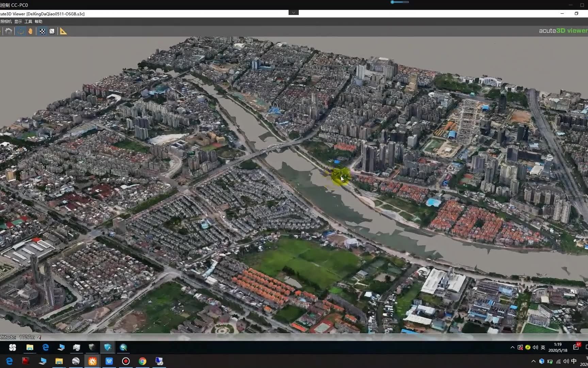Show hidden icons in the local system tray
Screen dimensions: 588x368
(x=533, y=362)
